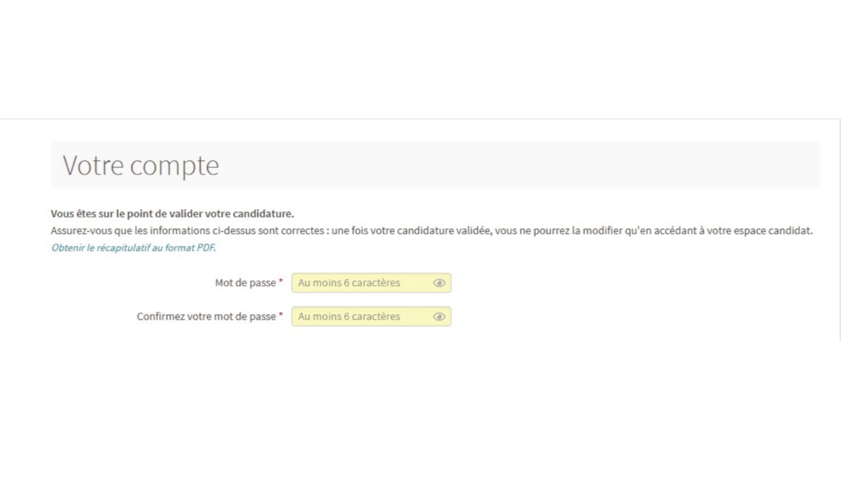Click the word compte in the title
Screen dimensions: 868x499
coord(174,166)
